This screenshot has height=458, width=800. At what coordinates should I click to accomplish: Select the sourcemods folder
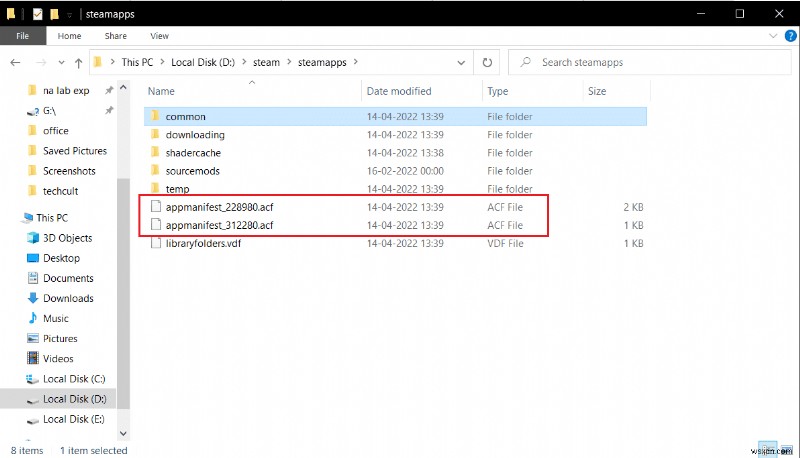(x=395, y=171)
